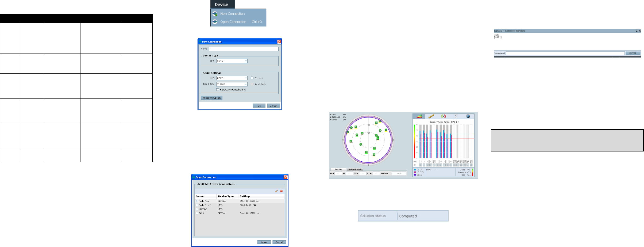Expand the Port dropdown showing COM1

click(232, 78)
